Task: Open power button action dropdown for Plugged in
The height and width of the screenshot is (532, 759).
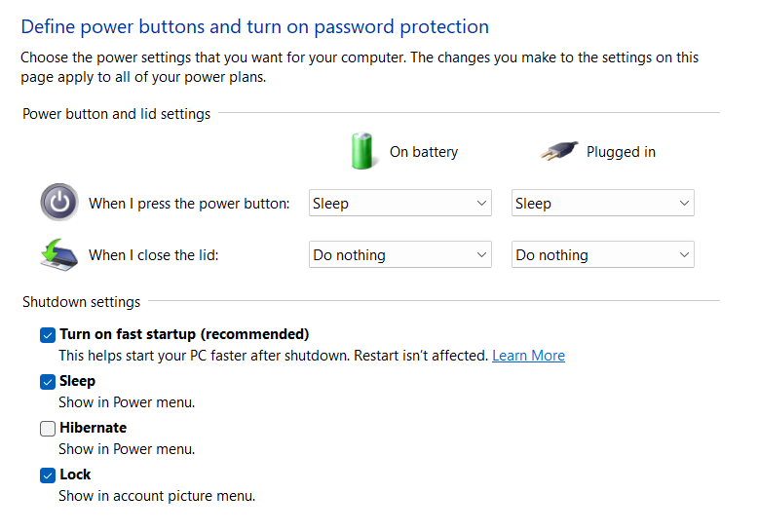Action: coord(602,204)
